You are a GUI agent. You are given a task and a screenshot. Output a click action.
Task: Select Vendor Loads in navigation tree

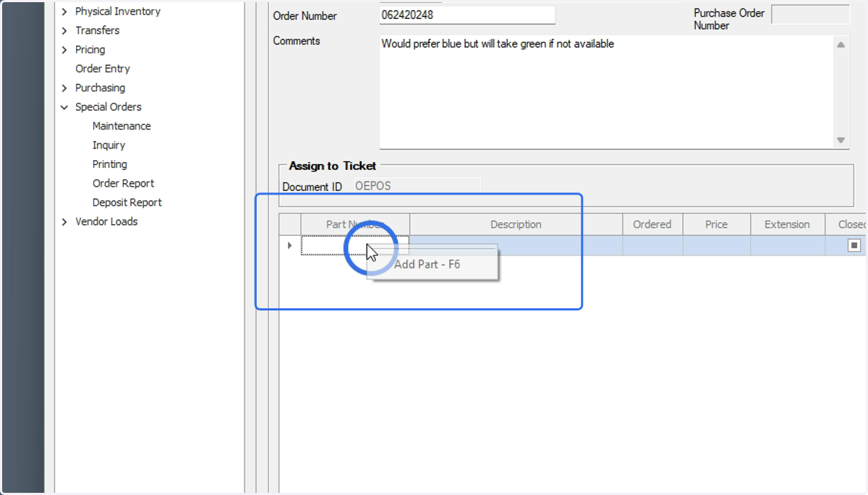click(106, 222)
